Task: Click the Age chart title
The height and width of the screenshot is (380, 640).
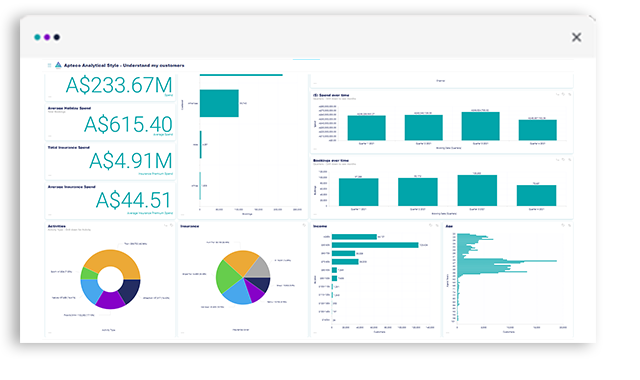Action: [x=449, y=226]
